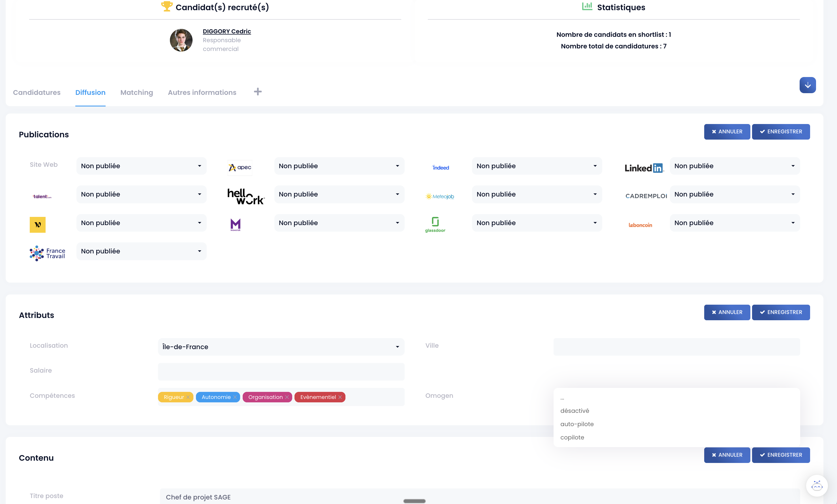Click the leboncoin logo
Screen dimensions: 837x504
[640, 225]
